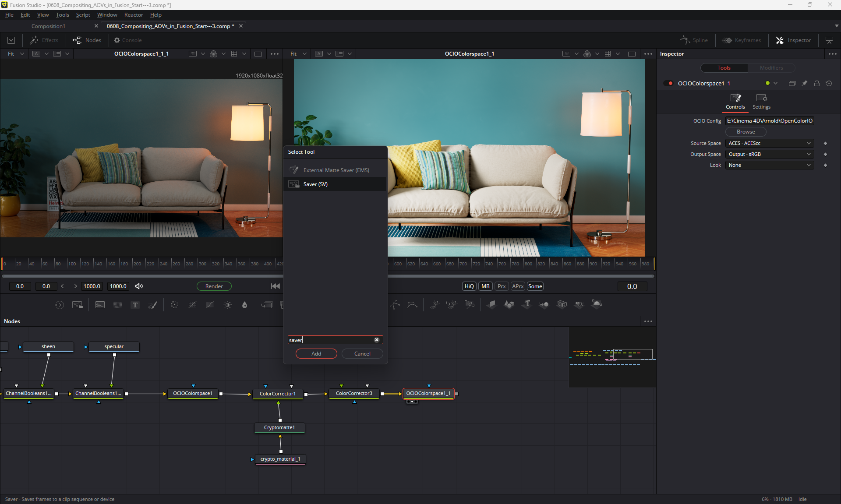Screen dimensions: 841x504
Task: Select Saver (SV) in the tool list
Action: [315, 184]
